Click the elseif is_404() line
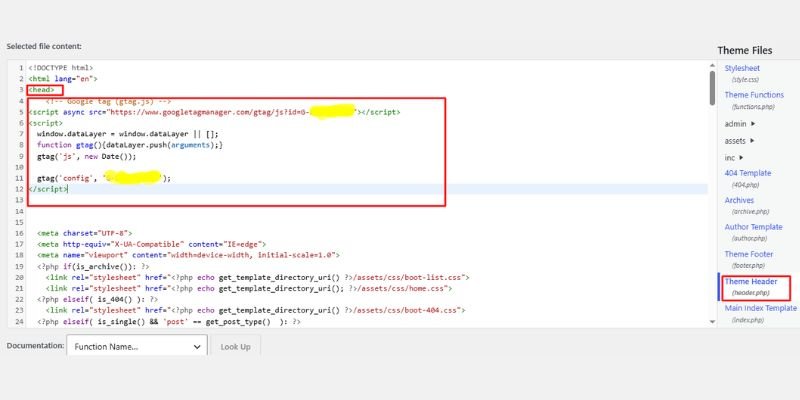The height and width of the screenshot is (400, 800). (x=97, y=299)
